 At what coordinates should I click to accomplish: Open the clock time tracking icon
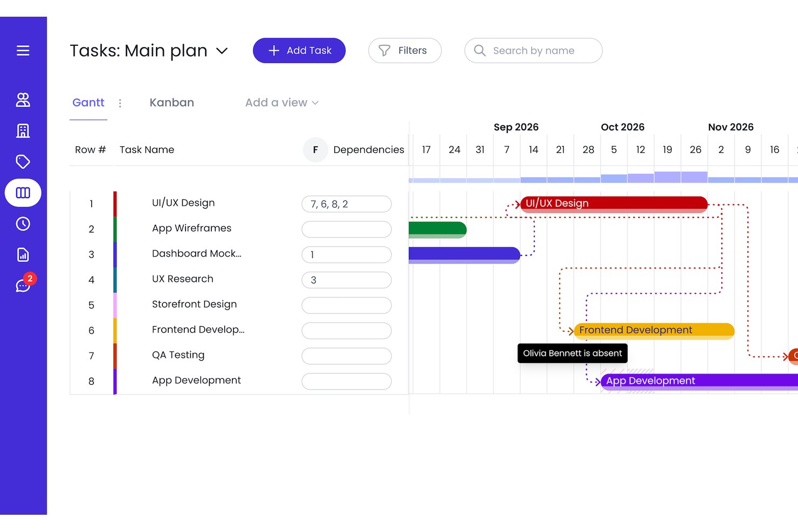tap(23, 224)
